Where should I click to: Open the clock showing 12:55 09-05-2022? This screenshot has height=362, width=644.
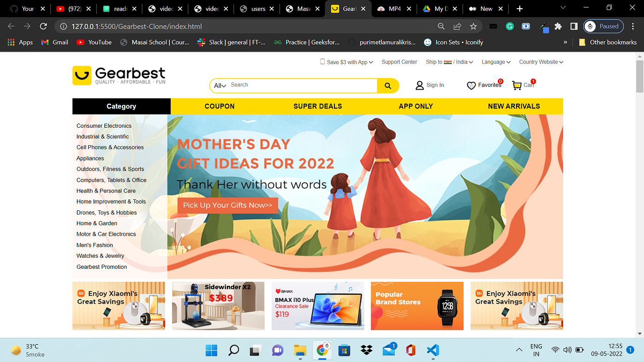click(x=606, y=350)
